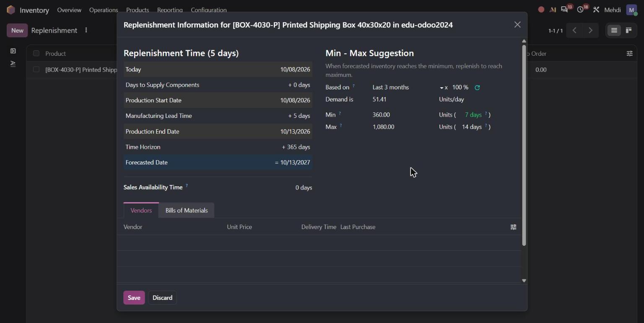Click the 7 days min lead link
The image size is (644, 323).
(x=473, y=115)
